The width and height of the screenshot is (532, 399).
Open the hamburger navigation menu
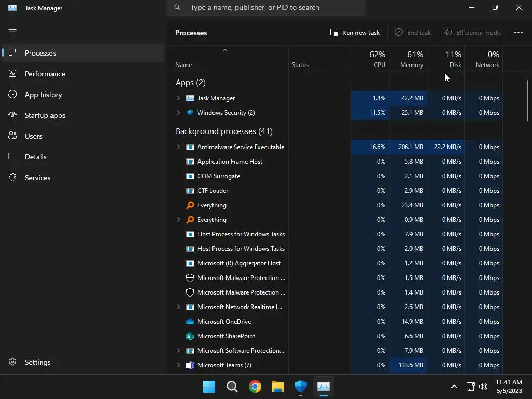pyautogui.click(x=12, y=32)
